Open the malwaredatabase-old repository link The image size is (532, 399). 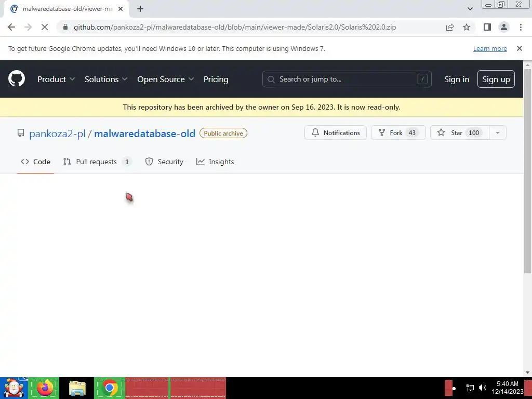[144, 134]
